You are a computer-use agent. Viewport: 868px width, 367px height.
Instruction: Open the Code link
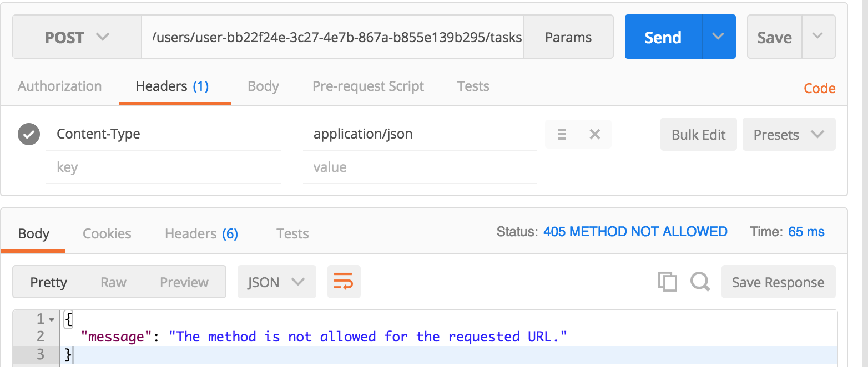pyautogui.click(x=819, y=88)
